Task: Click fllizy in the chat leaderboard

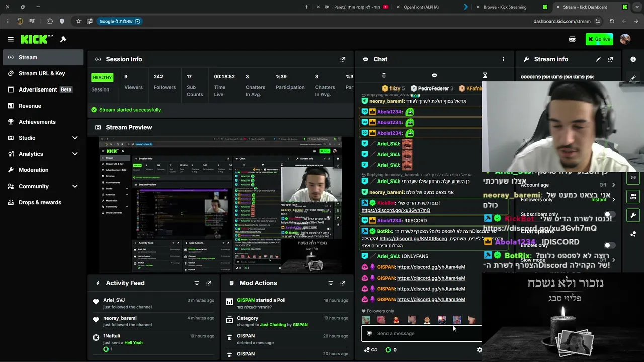Action: (394, 88)
